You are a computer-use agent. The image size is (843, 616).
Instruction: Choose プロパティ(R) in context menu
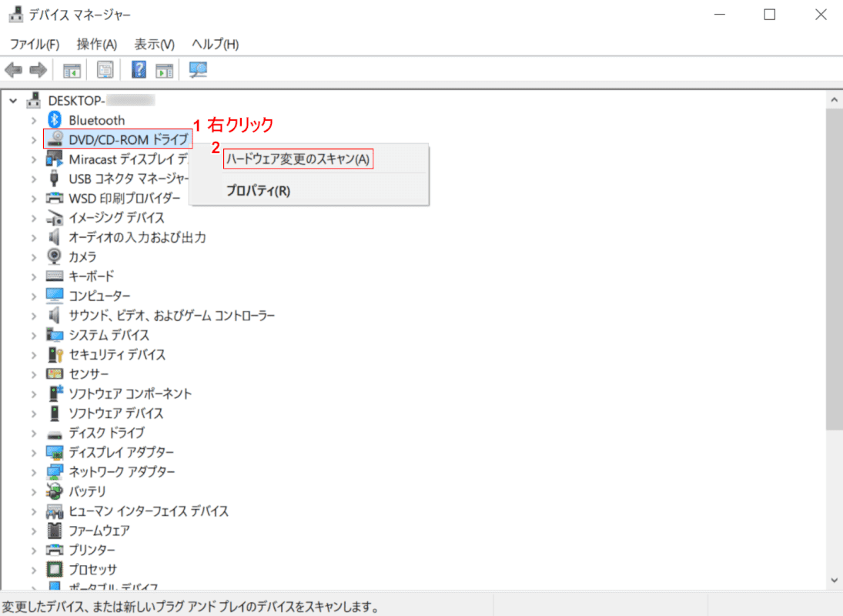pyautogui.click(x=258, y=191)
